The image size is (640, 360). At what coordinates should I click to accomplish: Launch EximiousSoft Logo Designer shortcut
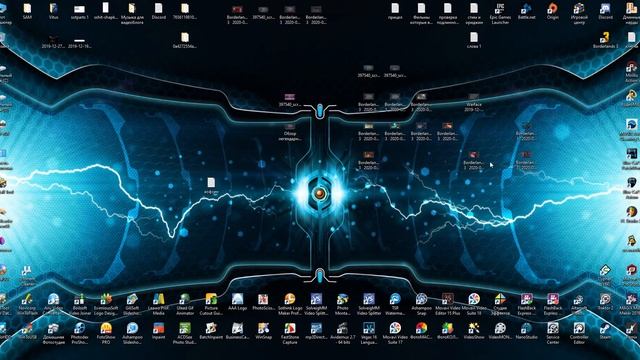(106, 304)
